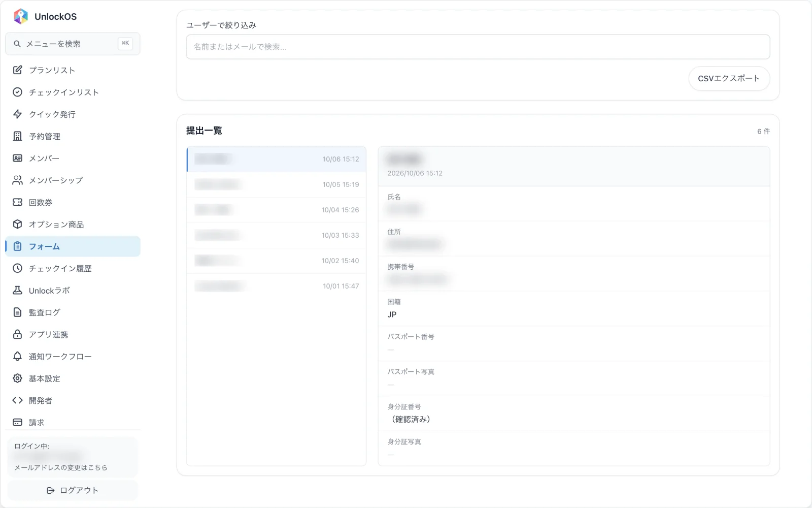Select the submission dated 10/02 15:40
This screenshot has height=508, width=812.
[277, 261]
